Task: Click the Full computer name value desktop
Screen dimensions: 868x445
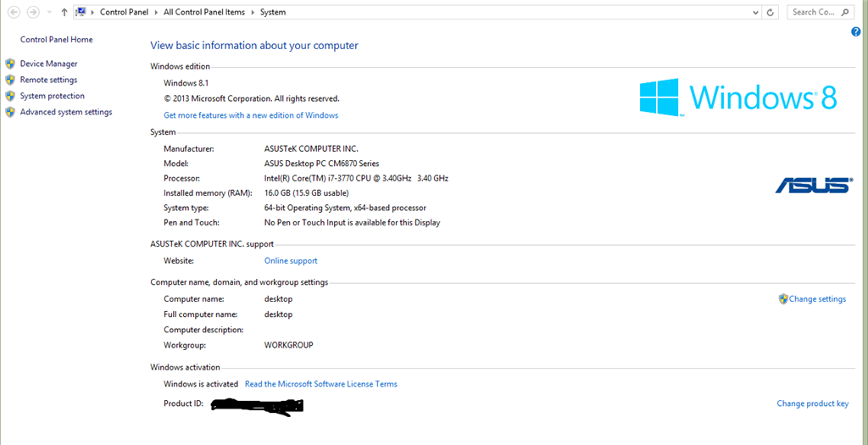Action: pyautogui.click(x=278, y=314)
